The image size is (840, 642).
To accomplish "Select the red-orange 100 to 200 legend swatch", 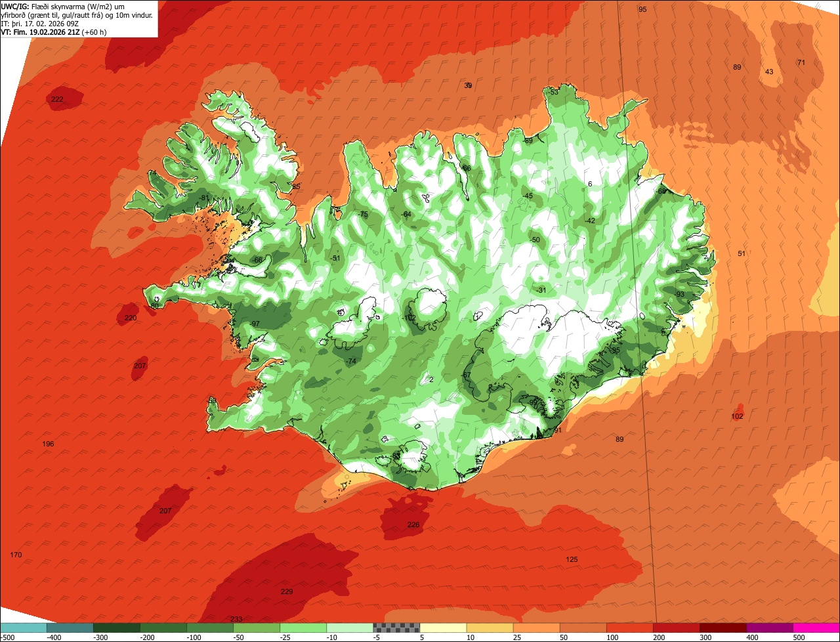I will click(x=629, y=628).
